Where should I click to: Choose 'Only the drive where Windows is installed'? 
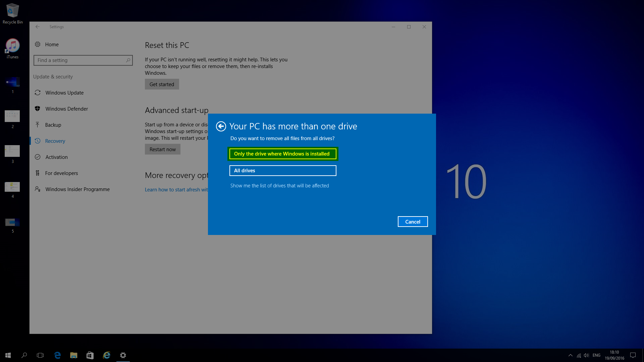pos(282,154)
